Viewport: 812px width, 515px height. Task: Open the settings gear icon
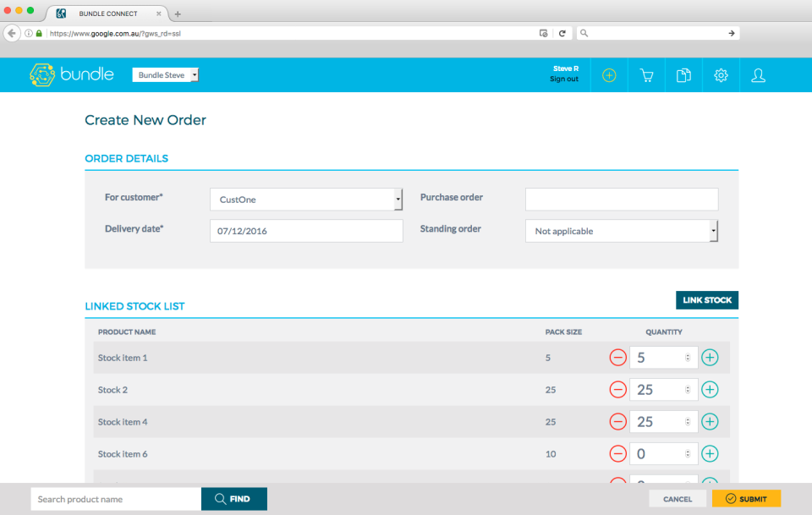(720, 74)
